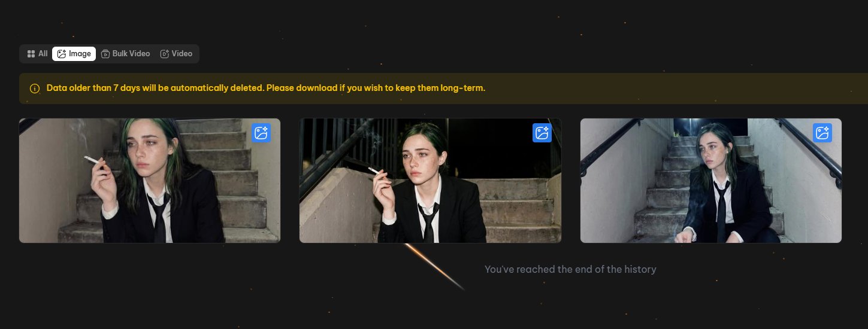Open the middle image with black night background
The width and height of the screenshot is (868, 329).
[x=430, y=181]
